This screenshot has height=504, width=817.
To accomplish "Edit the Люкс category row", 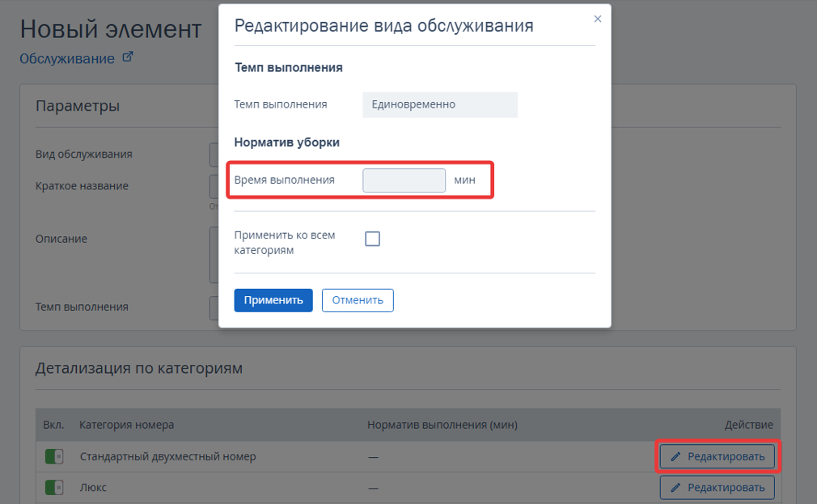I will click(717, 488).
